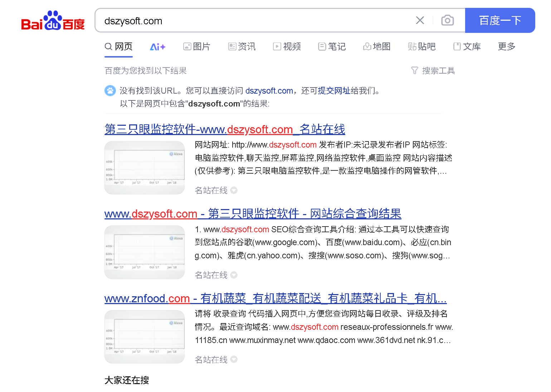Click 名站在线 source under first result
The height and width of the screenshot is (392, 551).
click(x=211, y=190)
